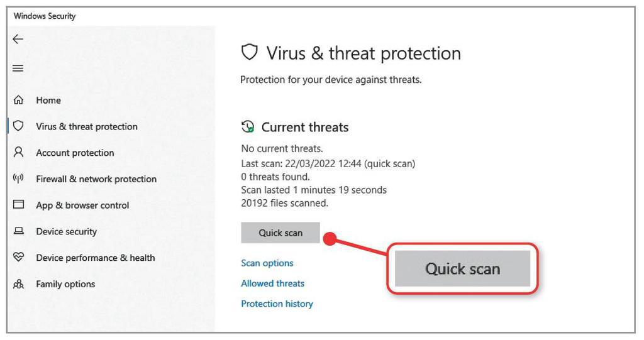
Task: Click the Account protection person icon
Action: click(18, 152)
